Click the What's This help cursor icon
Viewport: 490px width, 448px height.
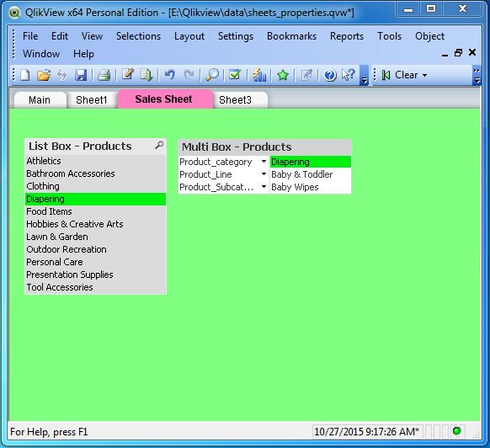pos(349,75)
